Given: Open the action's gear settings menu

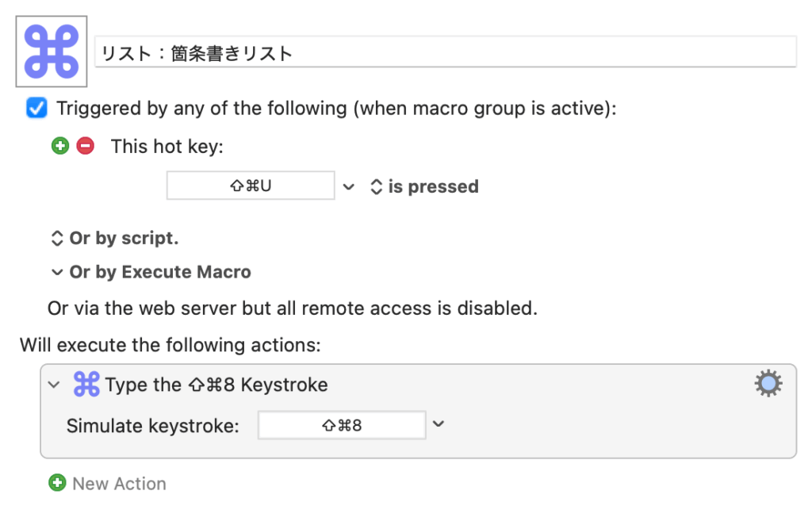Looking at the screenshot, I should coord(768,384).
